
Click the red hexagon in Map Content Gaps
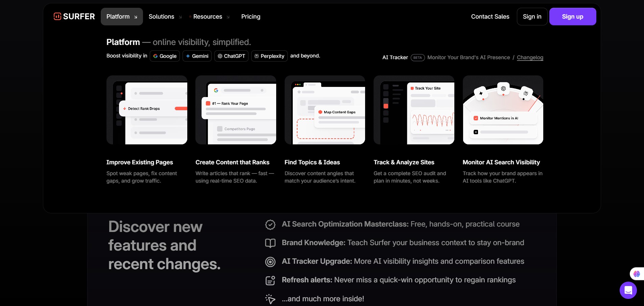(320, 112)
